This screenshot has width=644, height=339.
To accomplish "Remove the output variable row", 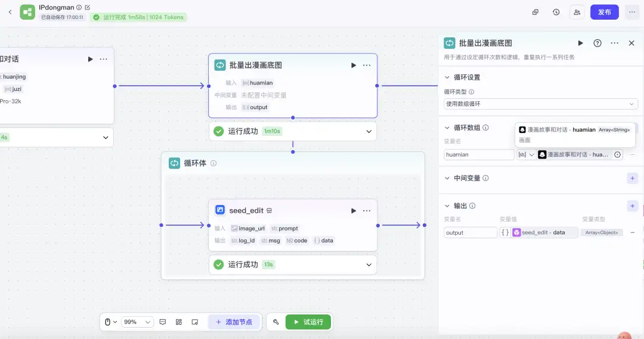I will click(x=633, y=233).
